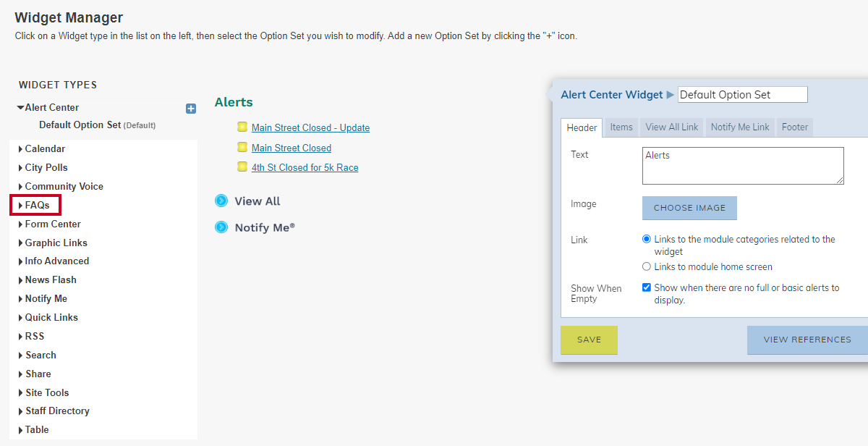Focus the Header Text textarea containing Alerts
The width and height of the screenshot is (868, 446).
(x=743, y=166)
